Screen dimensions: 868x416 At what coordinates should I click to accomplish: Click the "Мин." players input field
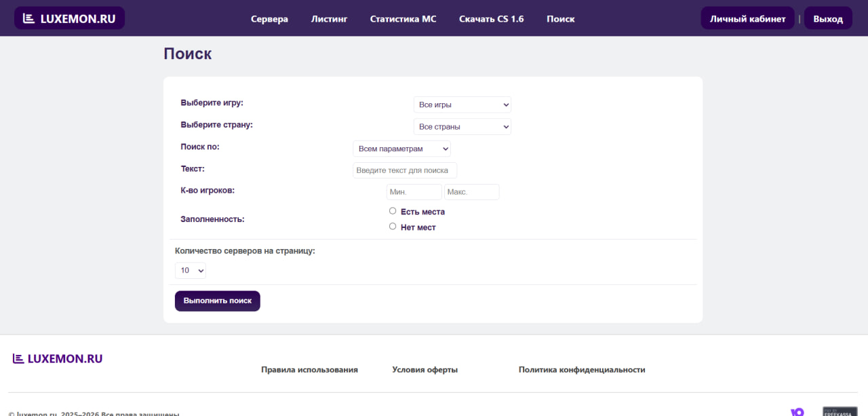[x=414, y=192]
